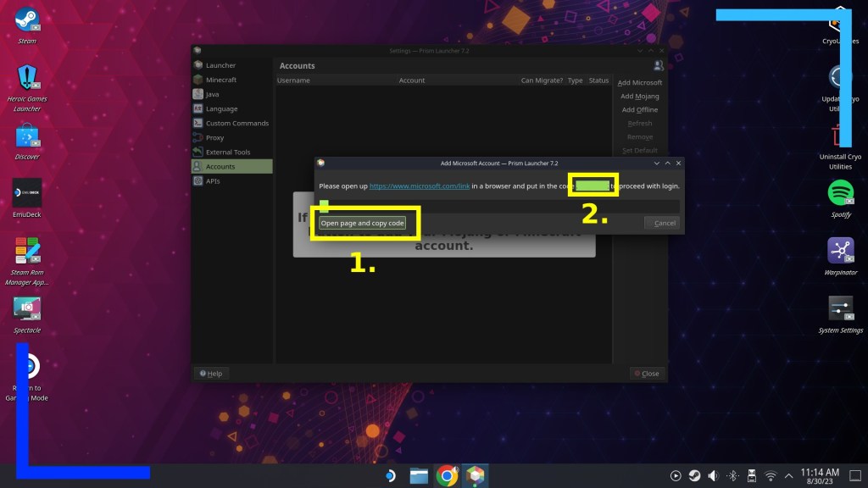Click show desktop button in taskbar
The width and height of the screenshot is (868, 488).
854,476
